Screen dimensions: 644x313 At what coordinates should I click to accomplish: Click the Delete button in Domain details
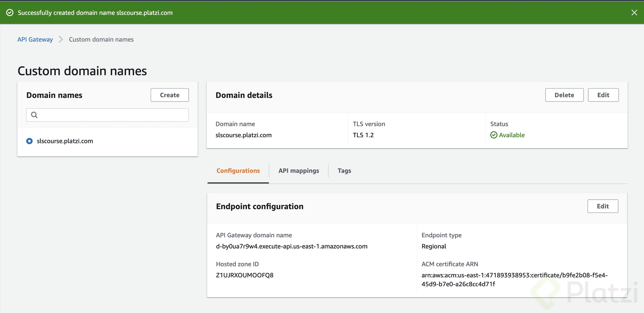[x=564, y=95]
